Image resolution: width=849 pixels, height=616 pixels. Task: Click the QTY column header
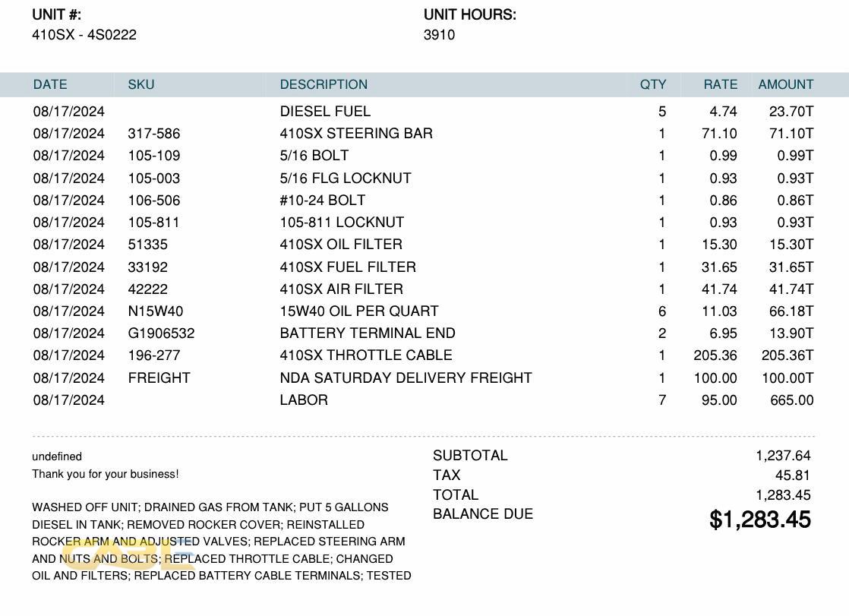click(653, 84)
